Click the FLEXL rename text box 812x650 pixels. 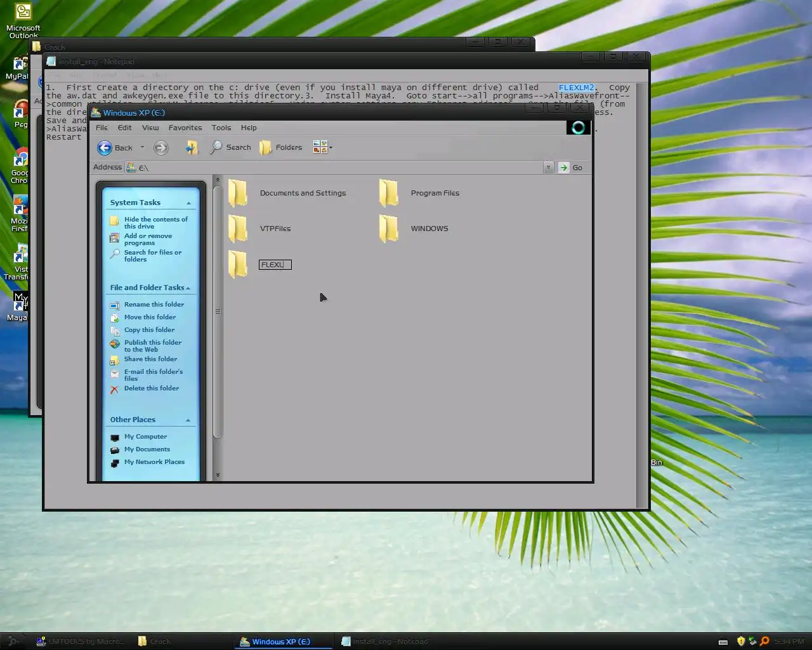point(275,265)
